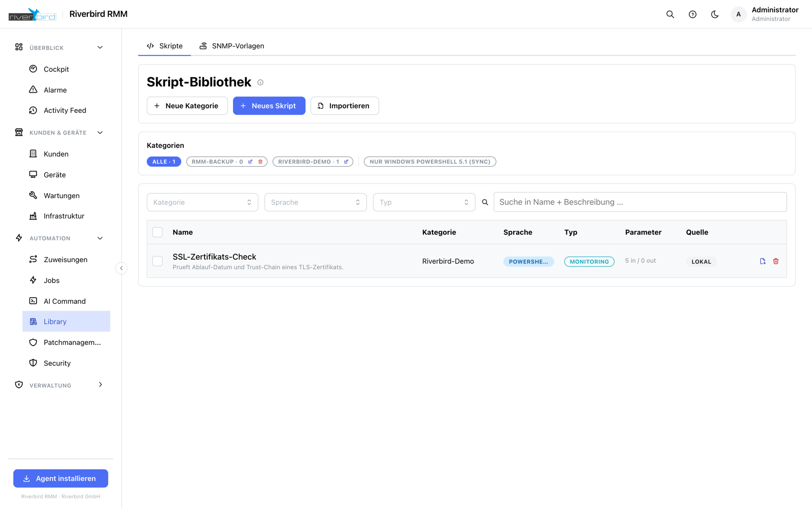Select the header checkbox to select all scripts
The width and height of the screenshot is (812, 508).
point(157,232)
